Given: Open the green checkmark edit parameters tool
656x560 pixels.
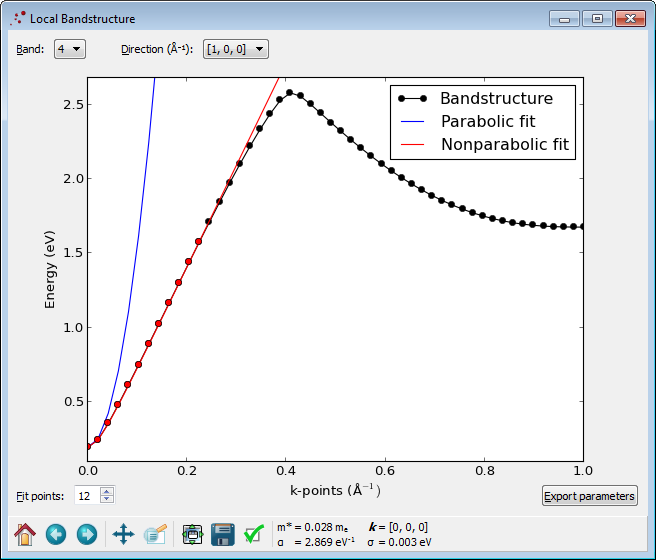Looking at the screenshot, I should click(254, 534).
